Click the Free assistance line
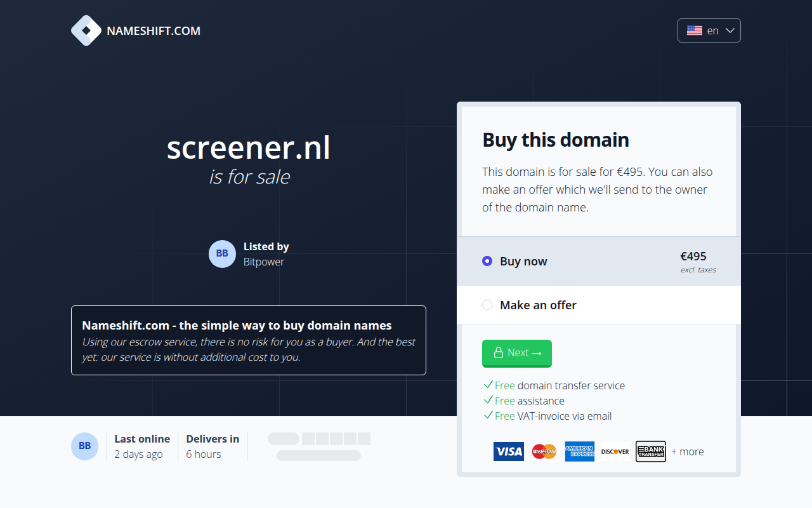 tap(524, 401)
